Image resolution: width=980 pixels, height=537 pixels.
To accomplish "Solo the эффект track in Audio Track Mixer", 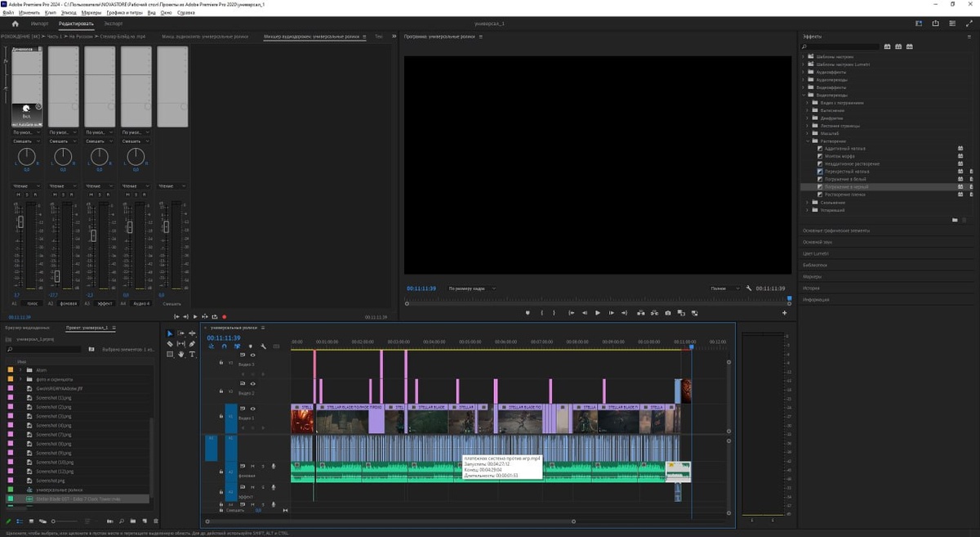I will 99,195.
